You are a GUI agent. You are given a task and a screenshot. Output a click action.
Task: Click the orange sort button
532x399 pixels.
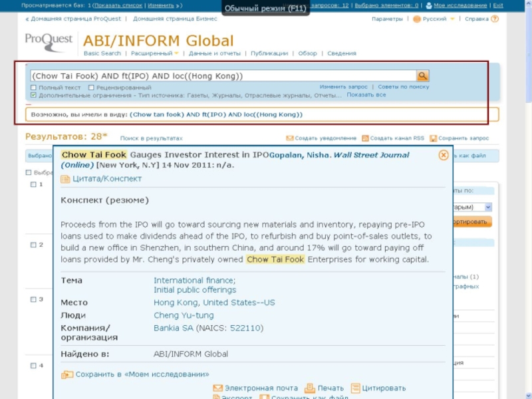point(472,221)
